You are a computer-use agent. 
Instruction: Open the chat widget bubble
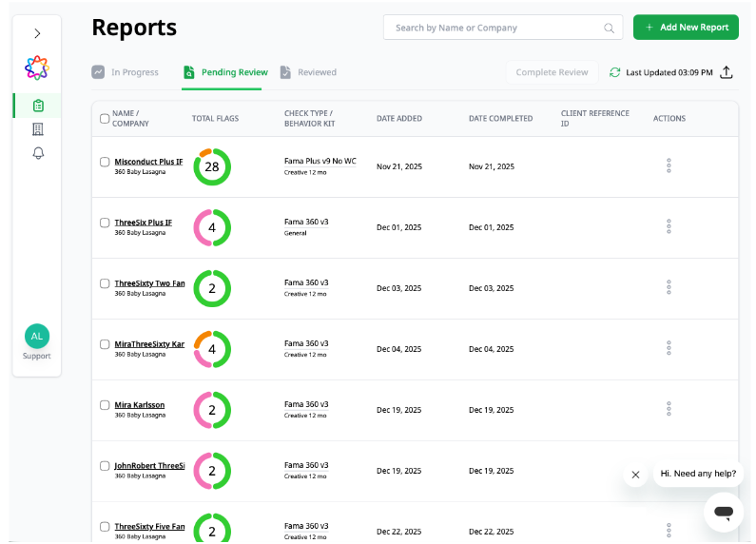[x=724, y=513]
